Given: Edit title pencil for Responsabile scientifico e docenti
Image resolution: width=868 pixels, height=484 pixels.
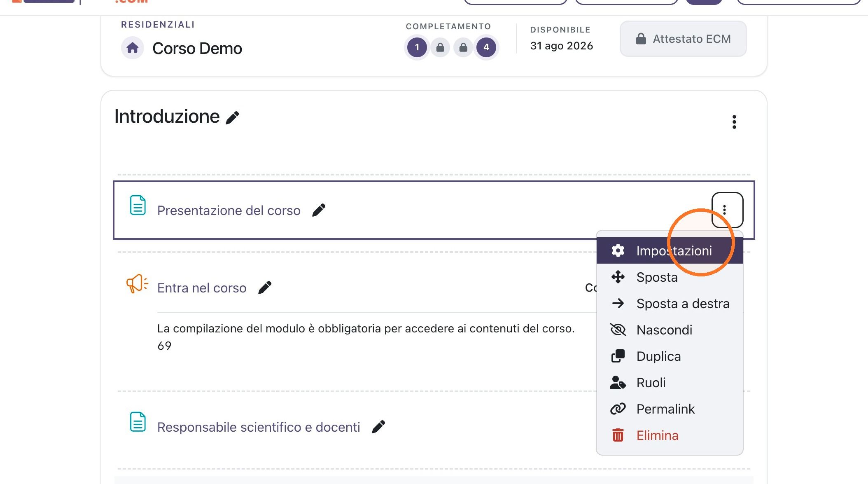Looking at the screenshot, I should click(x=378, y=427).
